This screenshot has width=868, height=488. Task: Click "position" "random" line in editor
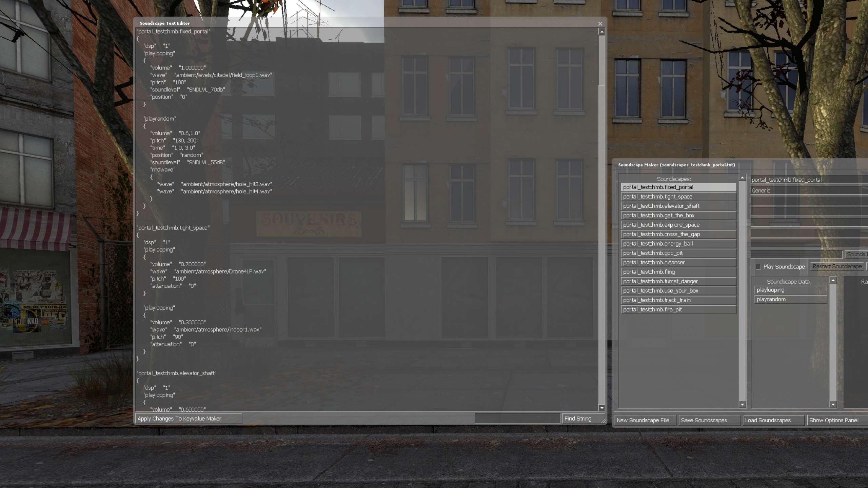coord(177,155)
